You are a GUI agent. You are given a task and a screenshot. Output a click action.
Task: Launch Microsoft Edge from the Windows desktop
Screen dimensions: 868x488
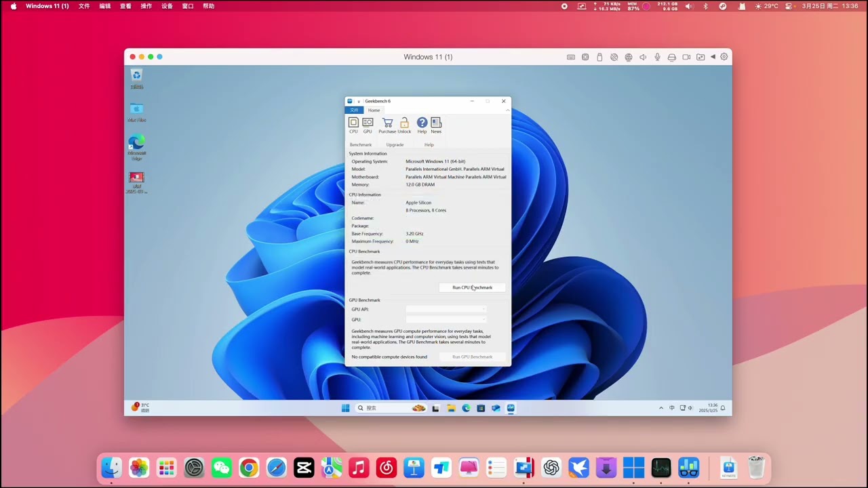pos(137,148)
